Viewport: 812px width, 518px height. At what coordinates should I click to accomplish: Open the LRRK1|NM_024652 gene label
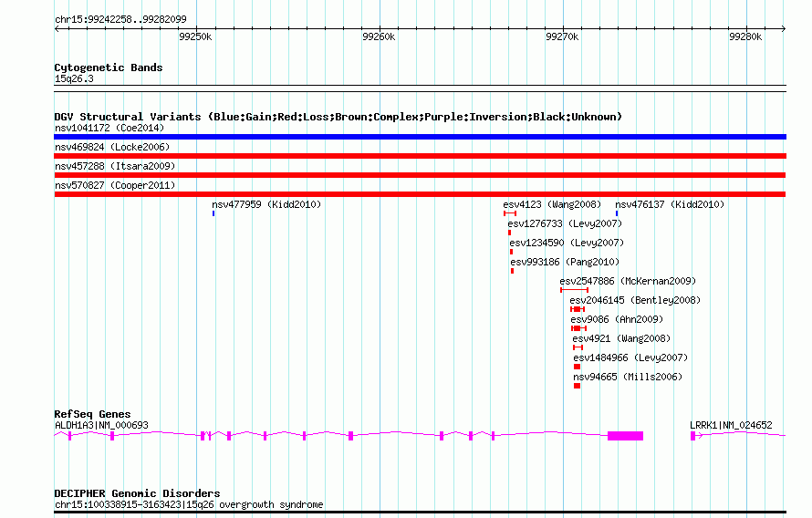pyautogui.click(x=731, y=425)
